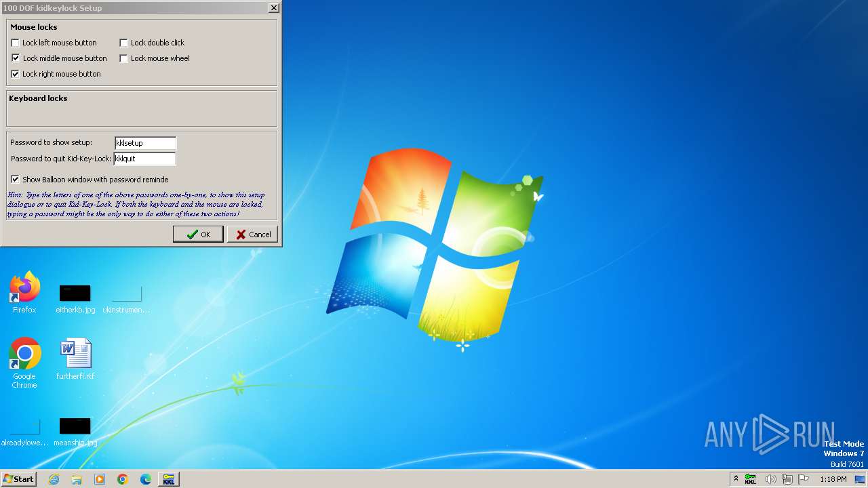Click the 1:18 PM taskbar clock
This screenshot has width=868, height=488.
tap(833, 479)
